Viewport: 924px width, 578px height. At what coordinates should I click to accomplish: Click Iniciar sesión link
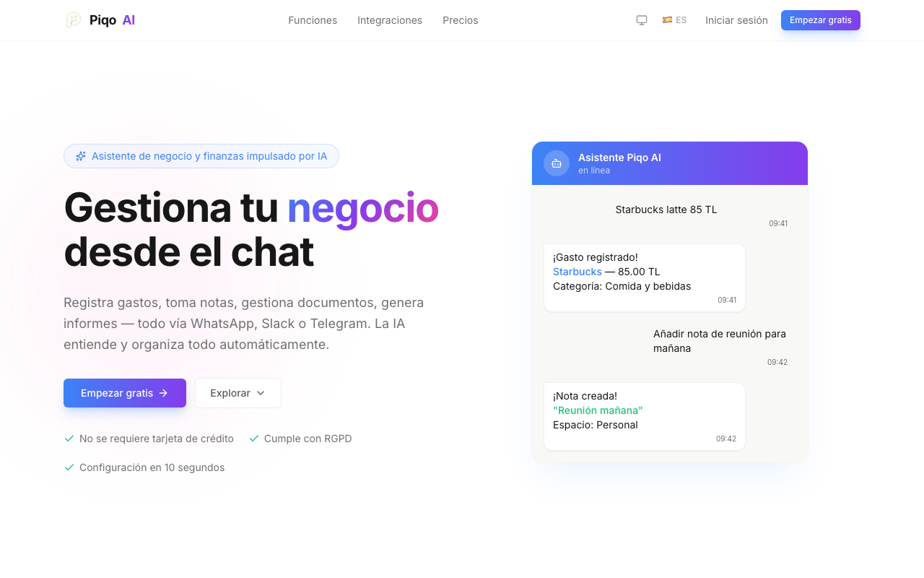pos(736,20)
